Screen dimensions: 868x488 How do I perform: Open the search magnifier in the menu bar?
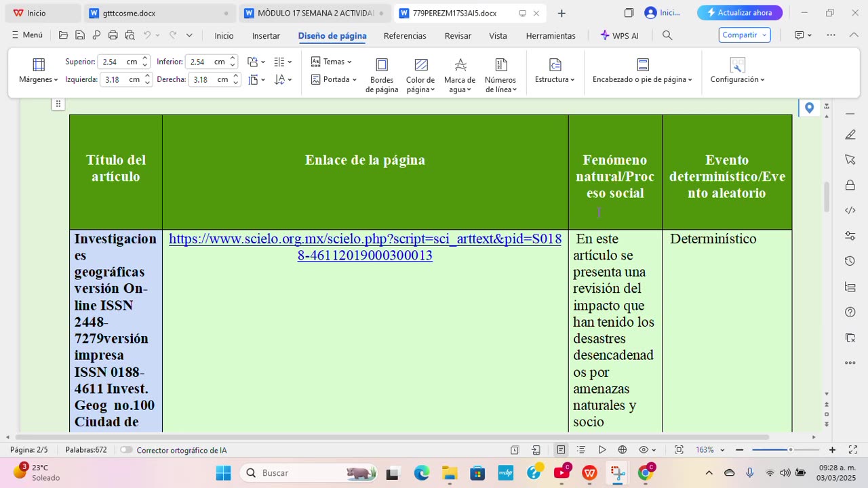667,35
